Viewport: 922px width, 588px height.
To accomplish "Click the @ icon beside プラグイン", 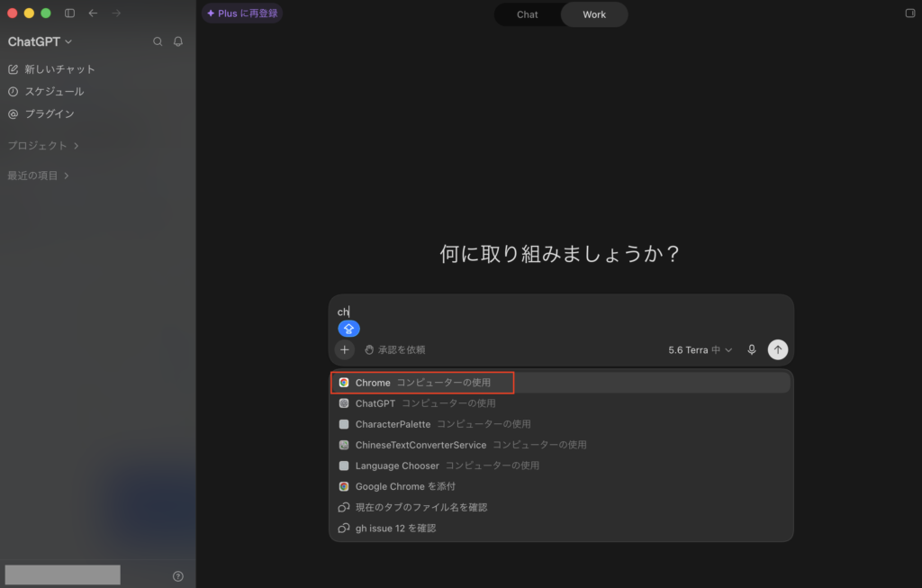I will (x=13, y=114).
